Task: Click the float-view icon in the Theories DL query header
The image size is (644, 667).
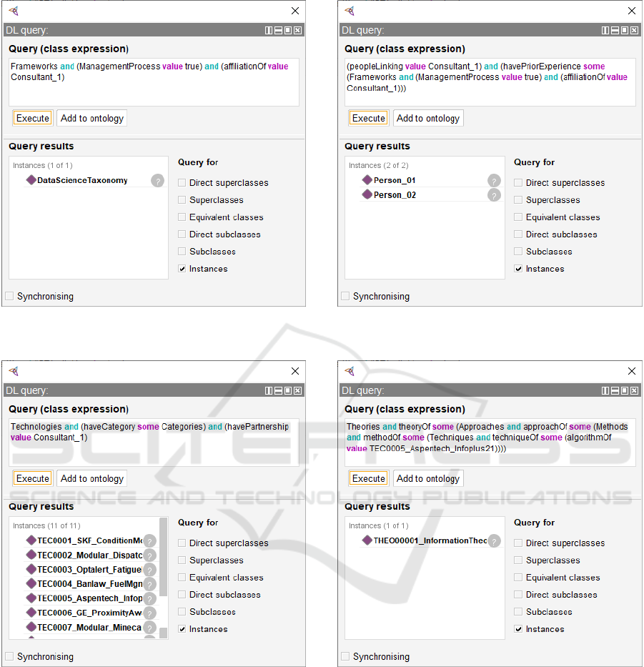Action: click(x=624, y=391)
